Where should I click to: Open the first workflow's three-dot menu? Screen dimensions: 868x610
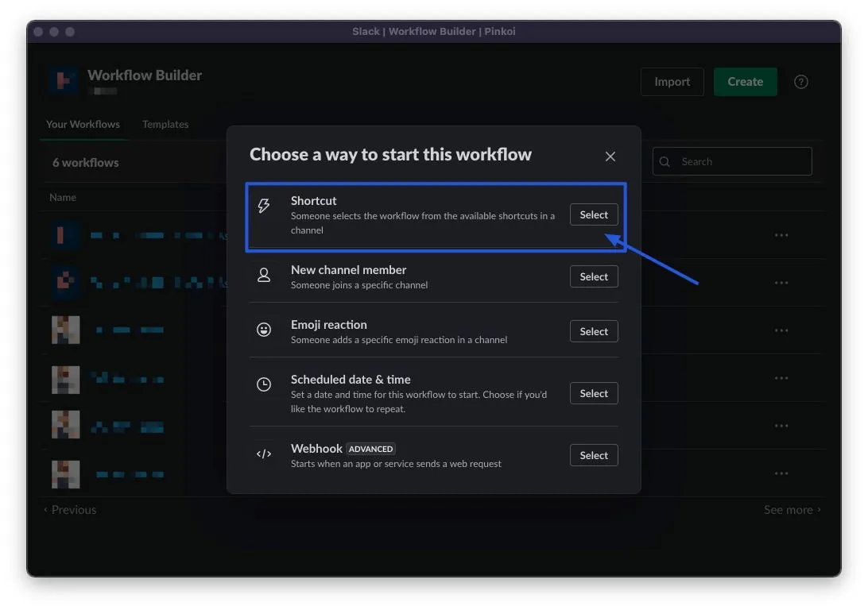click(x=781, y=235)
